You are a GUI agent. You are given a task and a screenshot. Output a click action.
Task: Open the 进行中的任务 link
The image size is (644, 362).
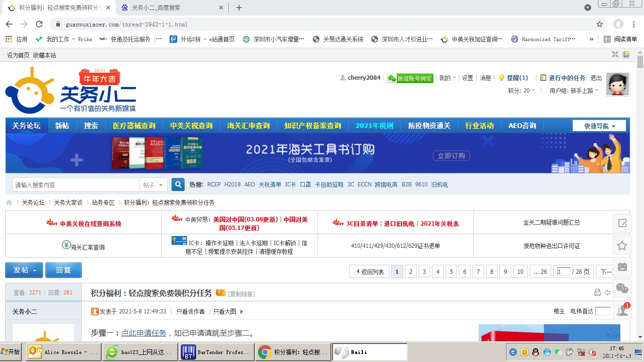[567, 78]
